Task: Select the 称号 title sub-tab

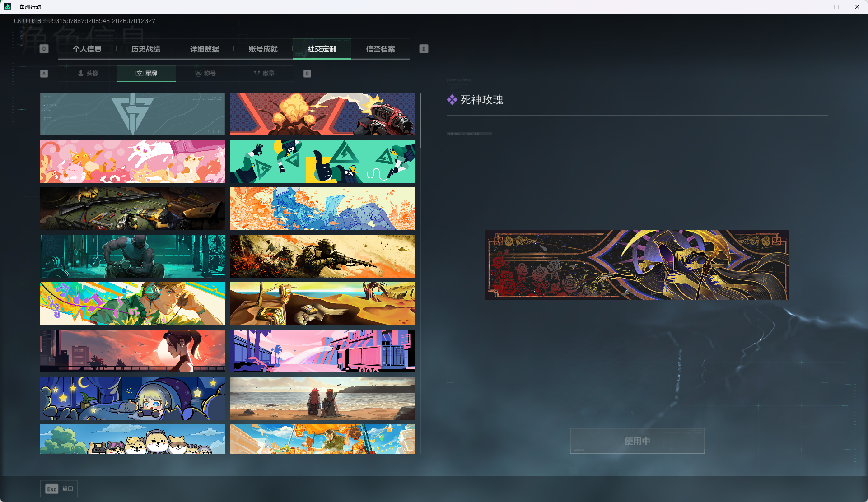Action: 205,73
